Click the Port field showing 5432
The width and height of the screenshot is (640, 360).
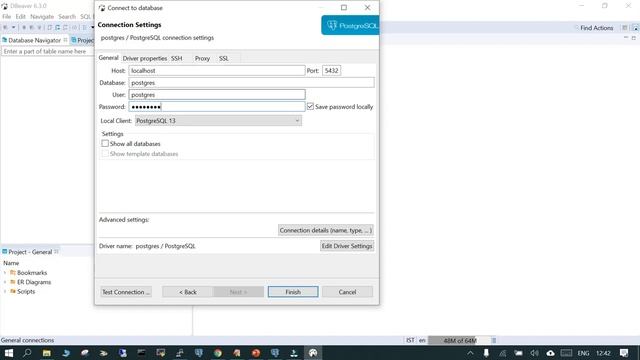click(x=331, y=71)
